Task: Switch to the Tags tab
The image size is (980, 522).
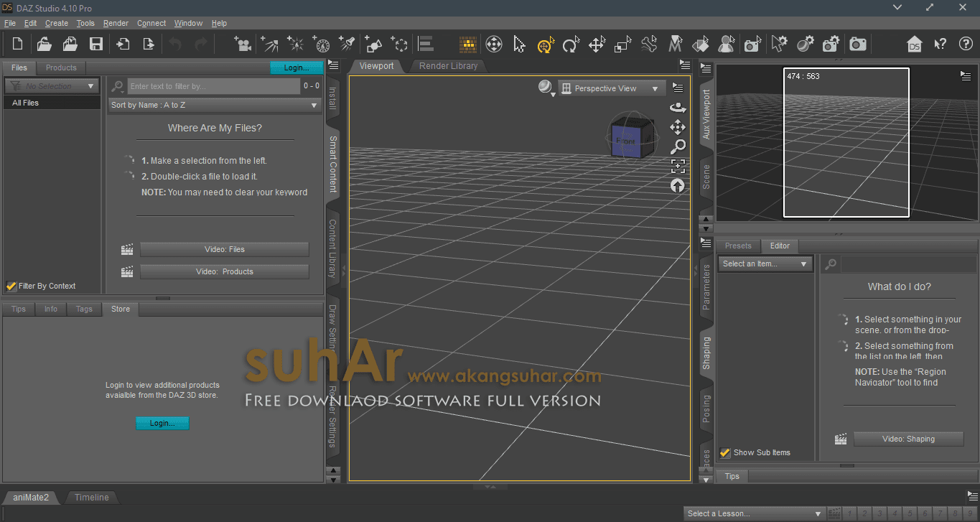Action: [x=84, y=309]
